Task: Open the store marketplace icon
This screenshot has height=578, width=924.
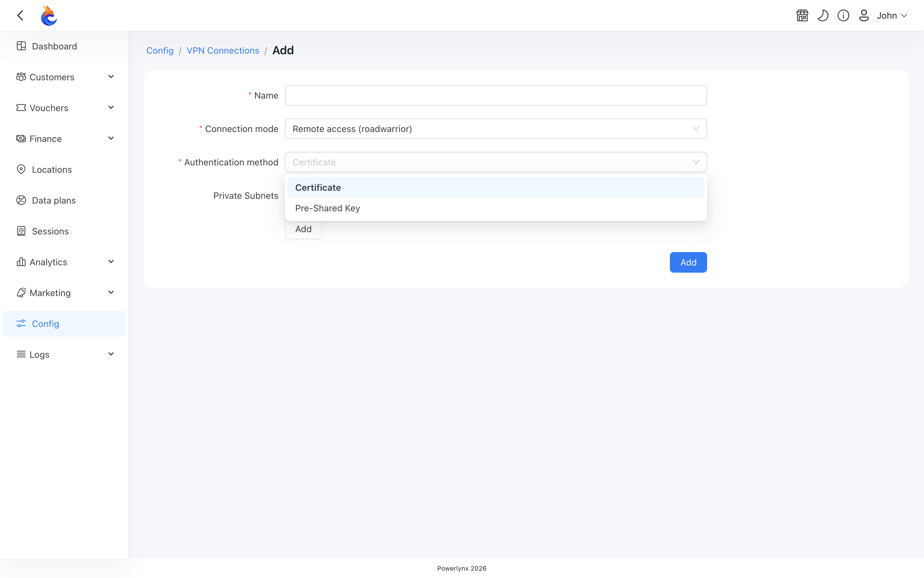Action: coord(802,15)
